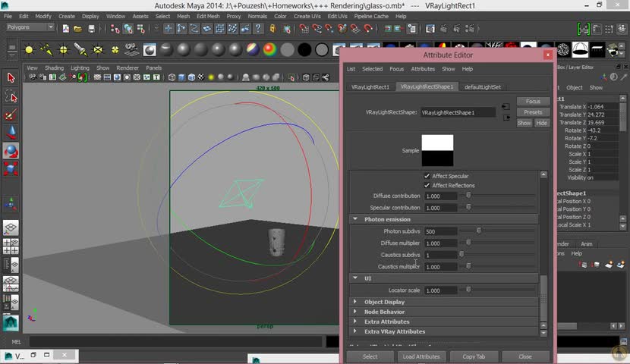This screenshot has width=630, height=364.
Task: Click the input connection icon beside node name
Action: tap(506, 107)
